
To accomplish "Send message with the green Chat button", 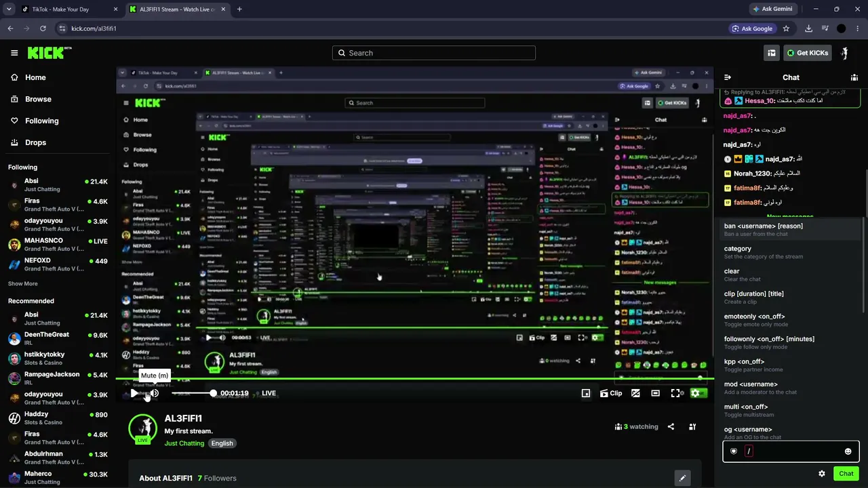I will pyautogui.click(x=846, y=474).
